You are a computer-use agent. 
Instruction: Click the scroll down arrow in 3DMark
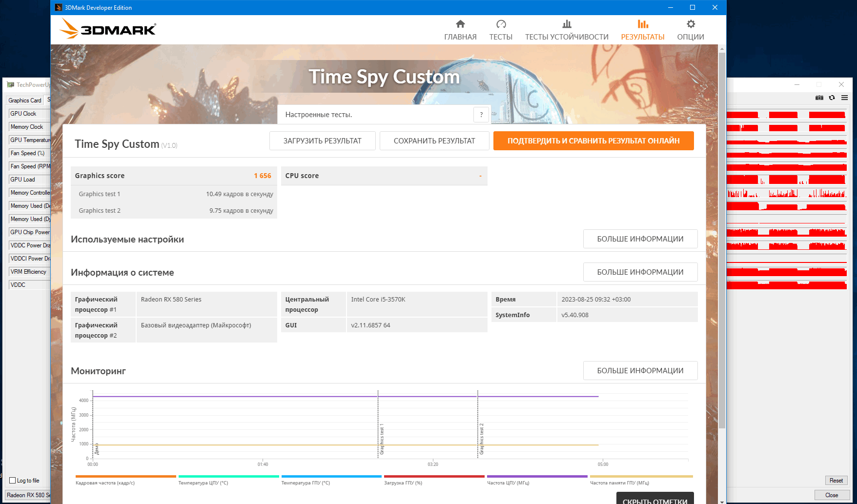coord(722,501)
